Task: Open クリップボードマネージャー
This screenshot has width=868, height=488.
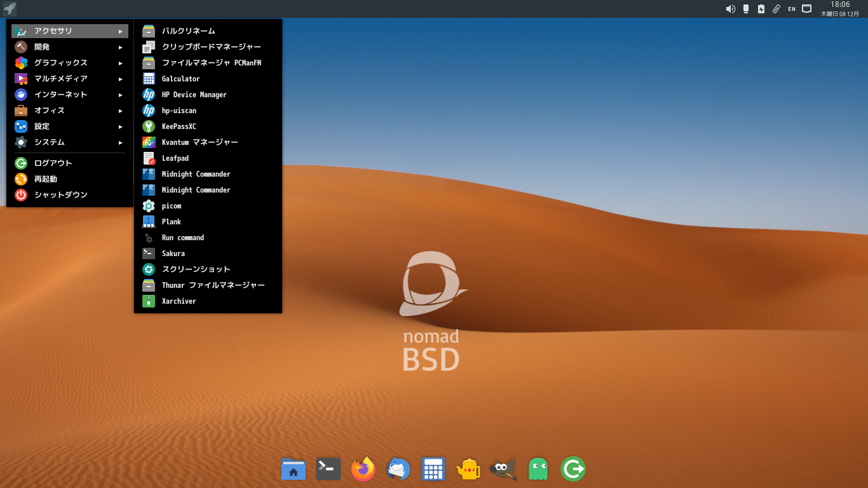Action: coord(208,47)
